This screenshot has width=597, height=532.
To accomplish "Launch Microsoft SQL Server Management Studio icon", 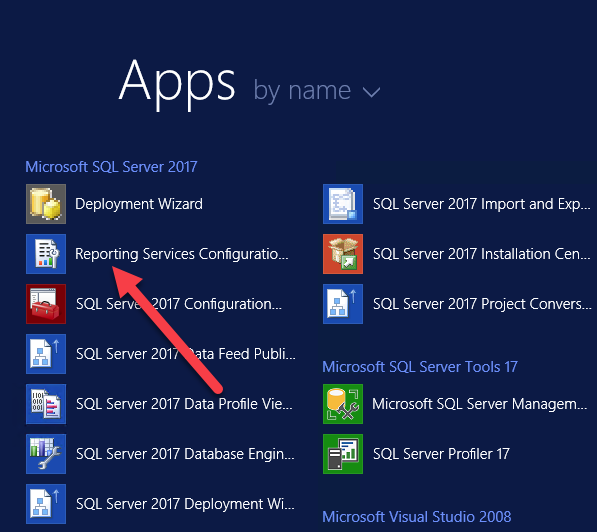I will 343,404.
